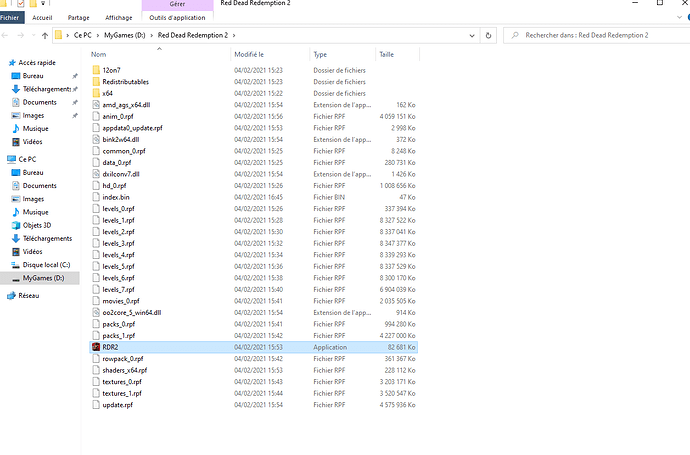Select Ce PC in navigation pane

pyautogui.click(x=27, y=159)
